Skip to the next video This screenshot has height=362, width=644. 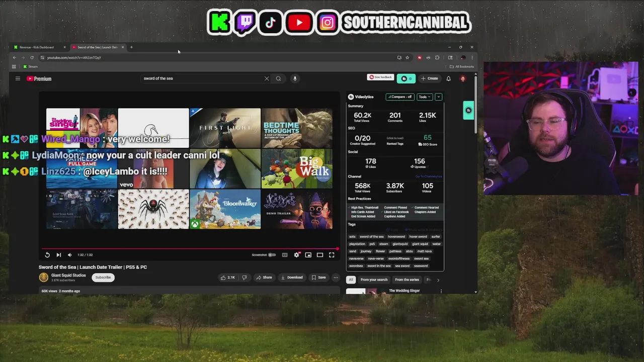(x=58, y=255)
